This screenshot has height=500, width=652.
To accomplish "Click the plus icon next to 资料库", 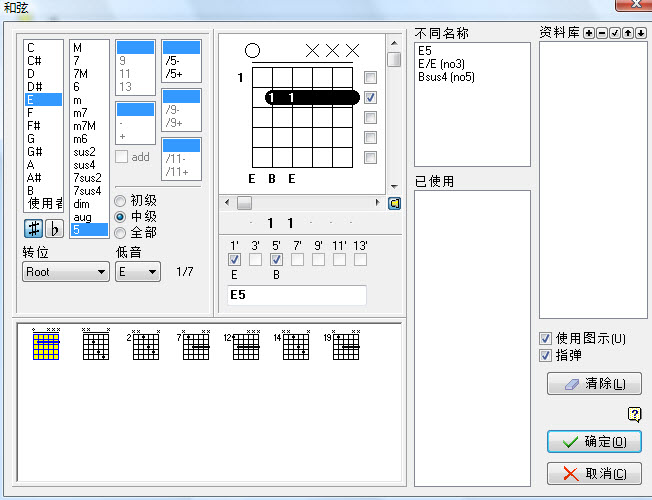I will coord(588,33).
